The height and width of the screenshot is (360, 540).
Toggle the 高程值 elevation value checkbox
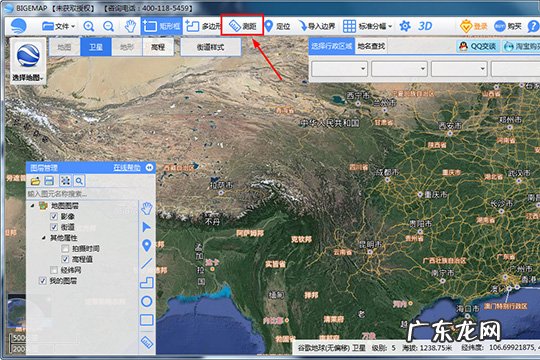tap(65, 259)
